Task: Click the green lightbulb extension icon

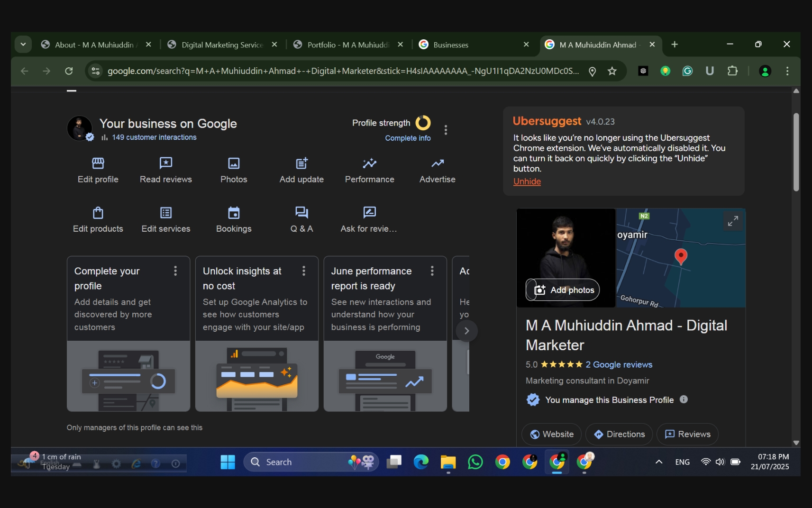Action: pyautogui.click(x=666, y=71)
